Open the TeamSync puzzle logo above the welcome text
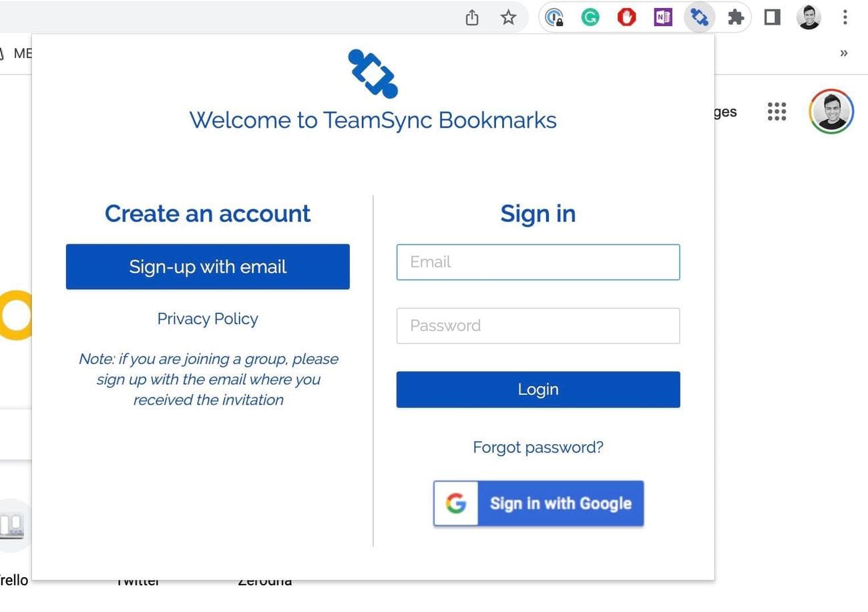The height and width of the screenshot is (612, 868). [373, 73]
